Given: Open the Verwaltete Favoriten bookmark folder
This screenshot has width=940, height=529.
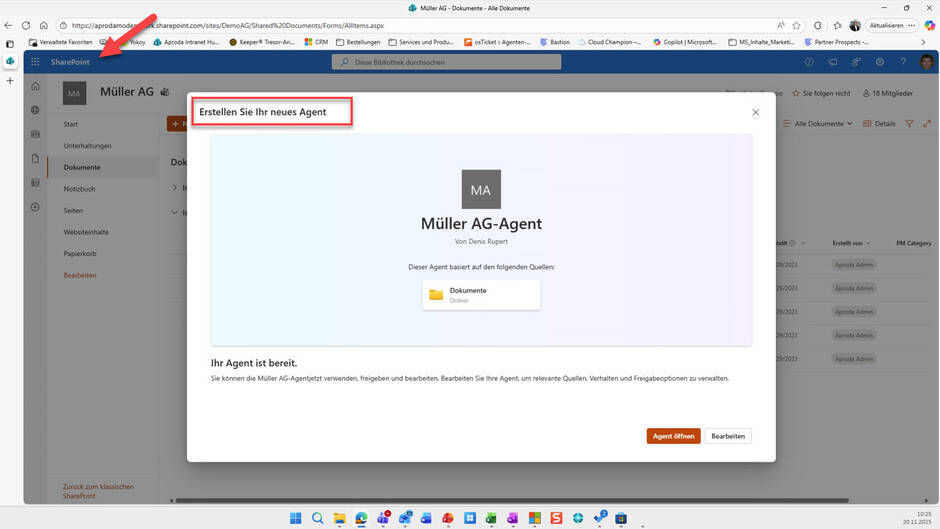Looking at the screenshot, I should pos(61,42).
